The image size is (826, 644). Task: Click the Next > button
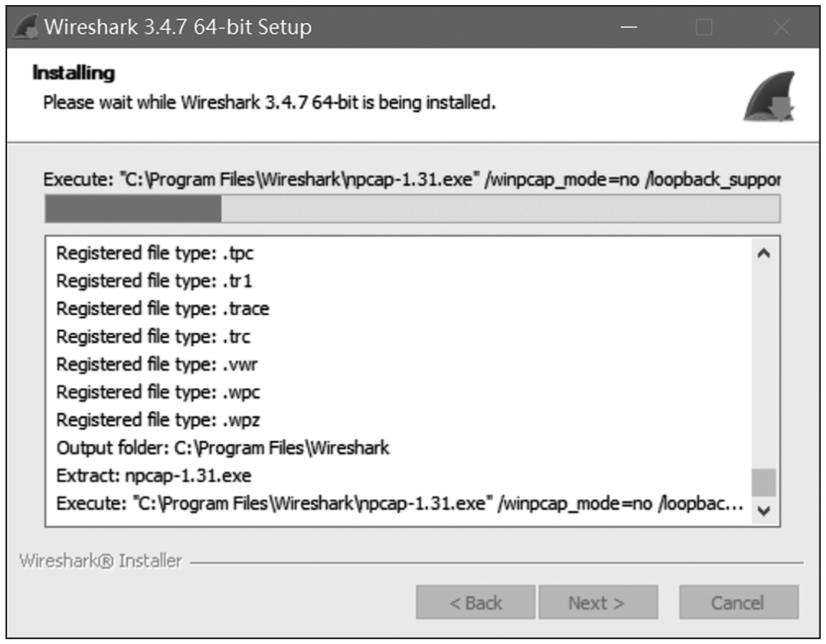598,603
